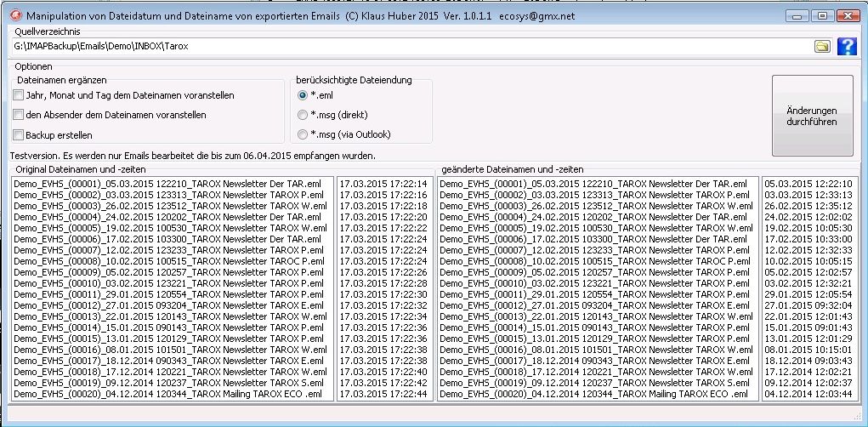The height and width of the screenshot is (427, 868).
Task: Select the '*.msg (via Outlook)' radio option
Action: (344, 134)
